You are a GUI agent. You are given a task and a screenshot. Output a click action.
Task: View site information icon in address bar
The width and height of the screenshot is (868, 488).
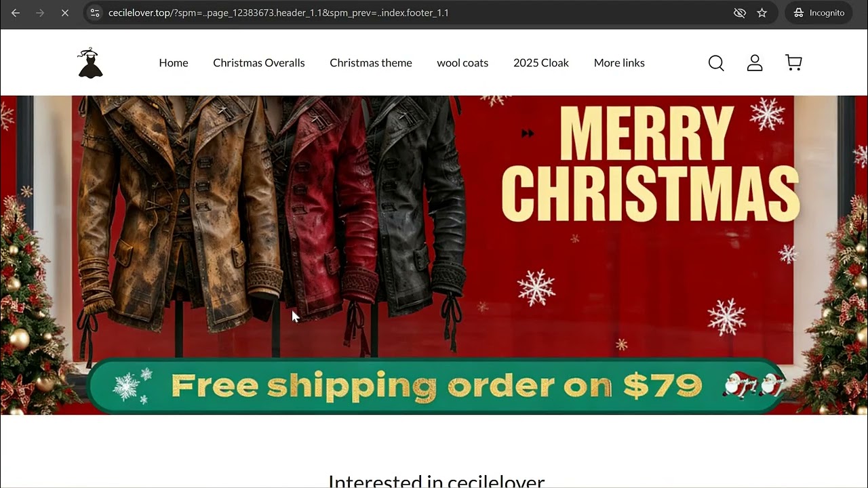[x=95, y=13]
